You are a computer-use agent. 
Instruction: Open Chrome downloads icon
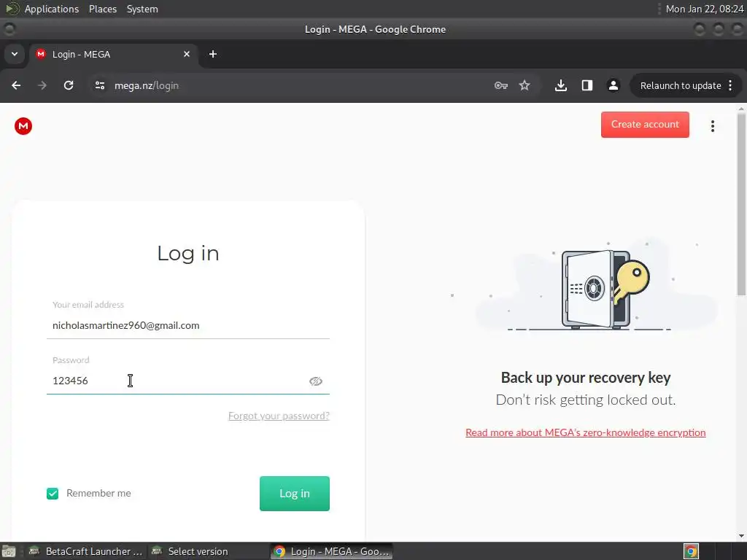(x=561, y=86)
